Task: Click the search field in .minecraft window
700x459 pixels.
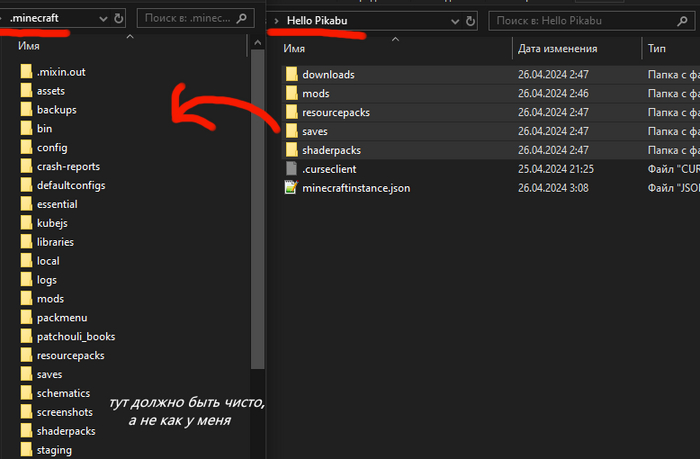Action: pos(196,18)
